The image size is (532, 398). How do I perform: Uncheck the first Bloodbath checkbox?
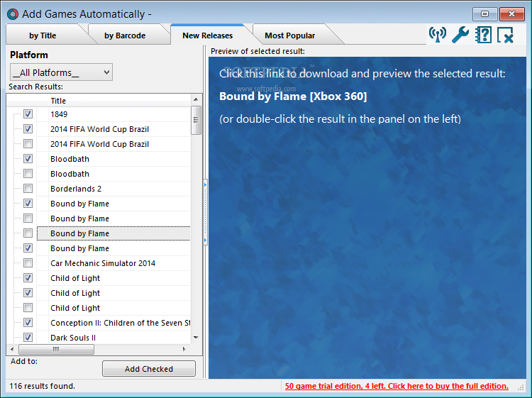tap(28, 159)
